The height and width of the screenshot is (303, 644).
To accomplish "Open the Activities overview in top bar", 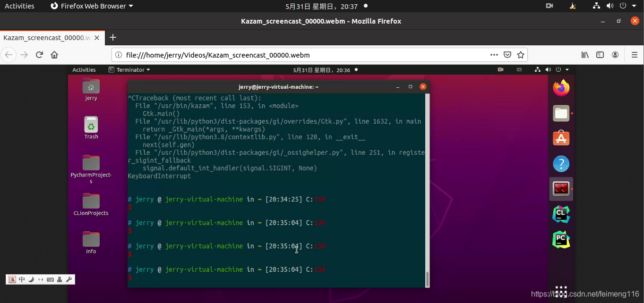I will [x=19, y=6].
